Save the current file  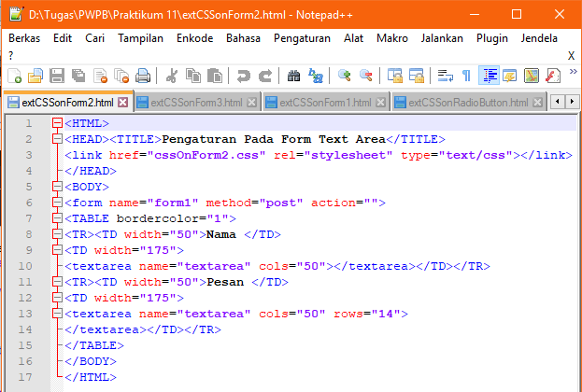[x=57, y=76]
